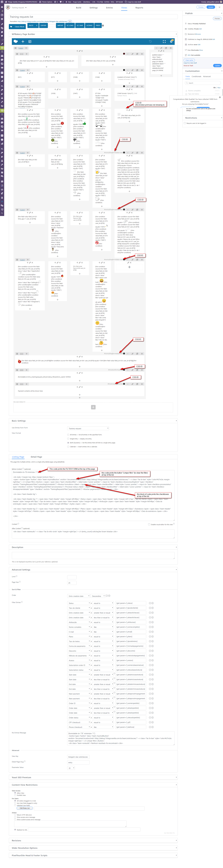
Task: Click first row's dark red color dot
Action: pyautogui.click(x=124, y=54)
